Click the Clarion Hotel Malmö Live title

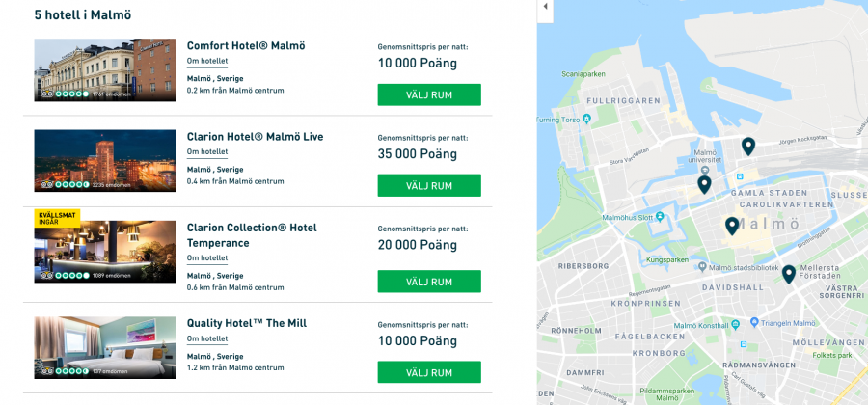click(255, 137)
